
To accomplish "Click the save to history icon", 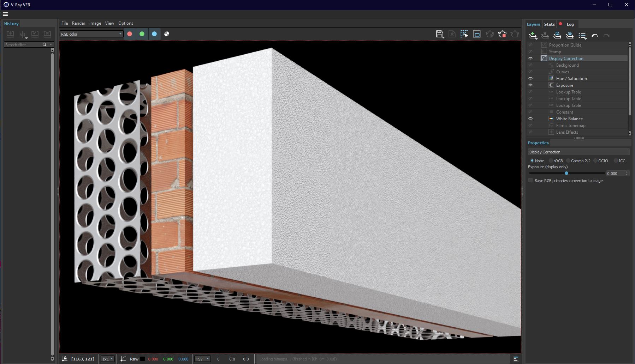I will (x=10, y=34).
